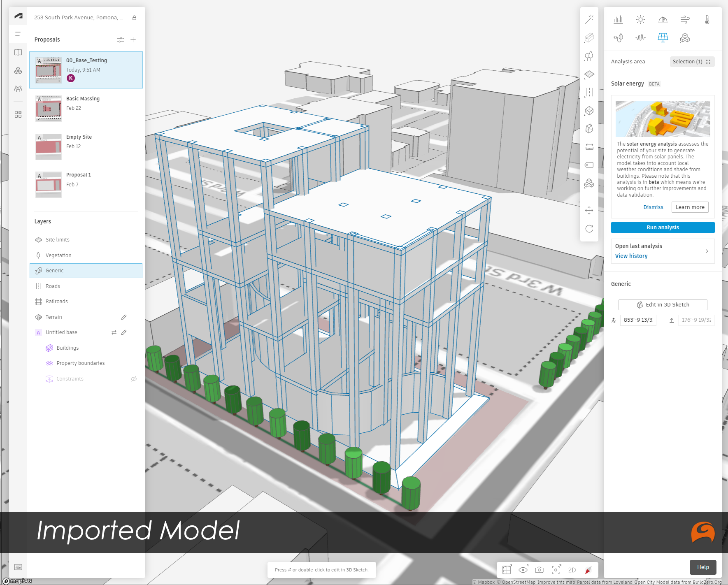Select the noise analysis icon

click(640, 37)
